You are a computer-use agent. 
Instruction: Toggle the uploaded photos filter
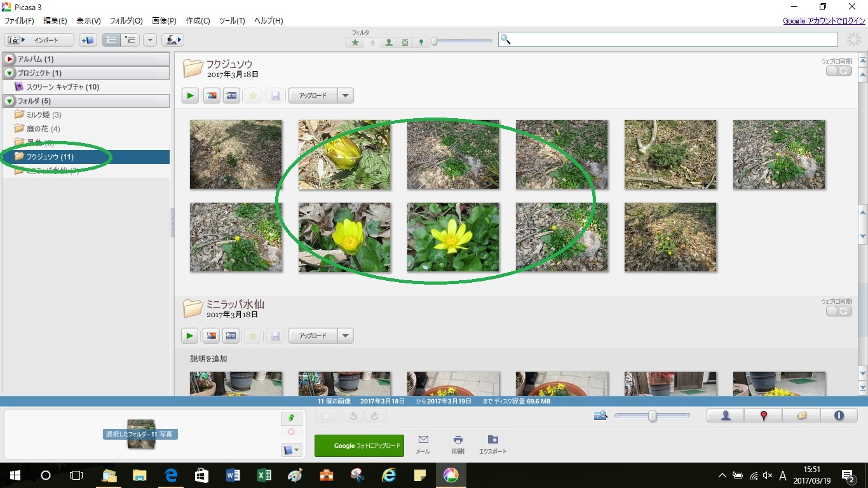point(372,43)
